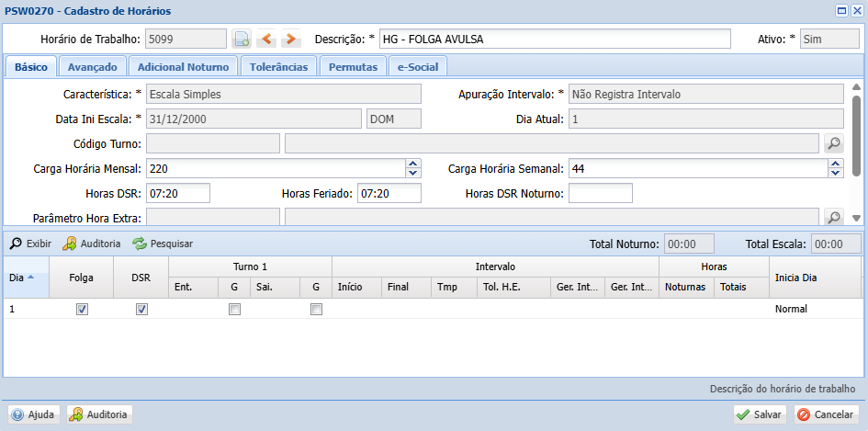Click the Dia Atual field
Screen dimensions: 868x431
point(705,119)
